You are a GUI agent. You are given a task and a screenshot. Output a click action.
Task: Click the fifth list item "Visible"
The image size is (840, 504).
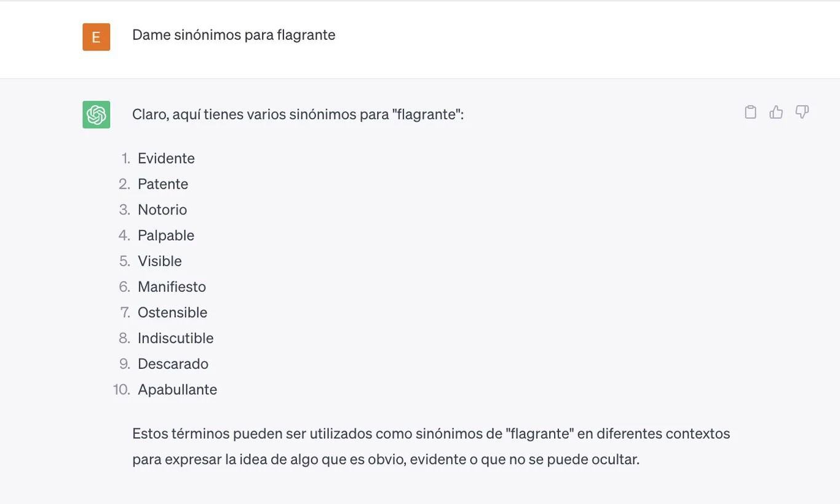coord(160,261)
